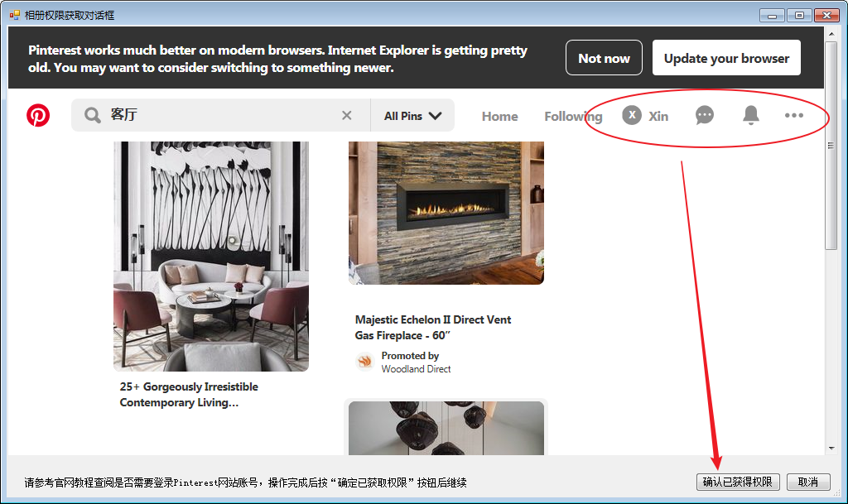The width and height of the screenshot is (848, 504).
Task: Clear the search field with the X icon
Action: [x=347, y=115]
